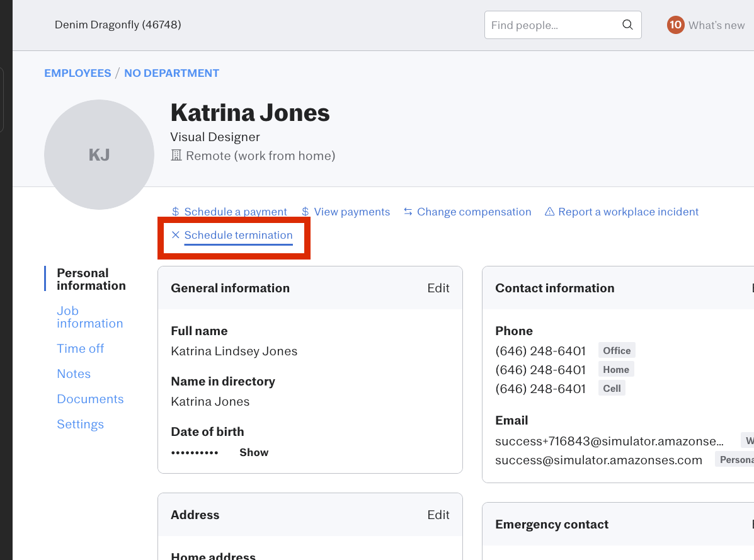Image resolution: width=754 pixels, height=560 pixels.
Task: Open the Notes section
Action: [74, 374]
